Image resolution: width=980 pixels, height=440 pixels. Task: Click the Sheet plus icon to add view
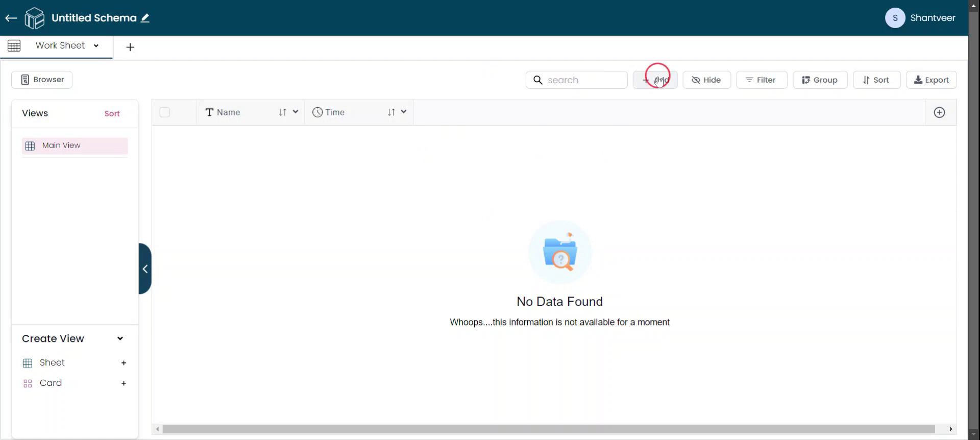[x=124, y=363]
